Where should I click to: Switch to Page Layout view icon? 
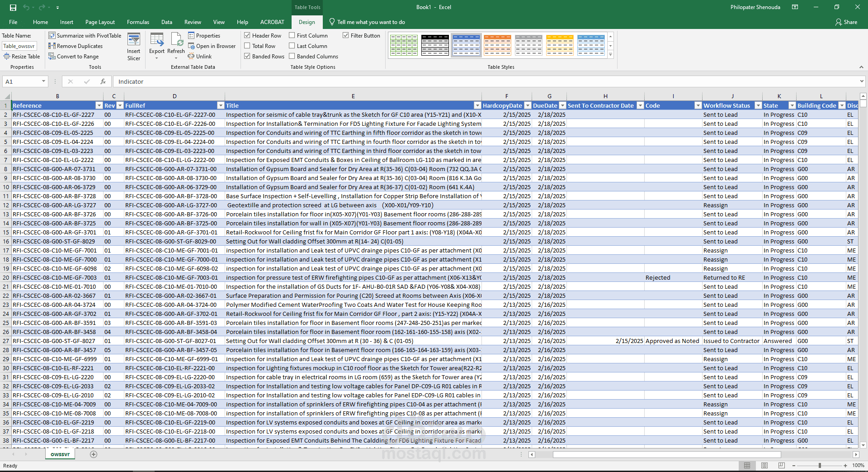[x=764, y=465]
